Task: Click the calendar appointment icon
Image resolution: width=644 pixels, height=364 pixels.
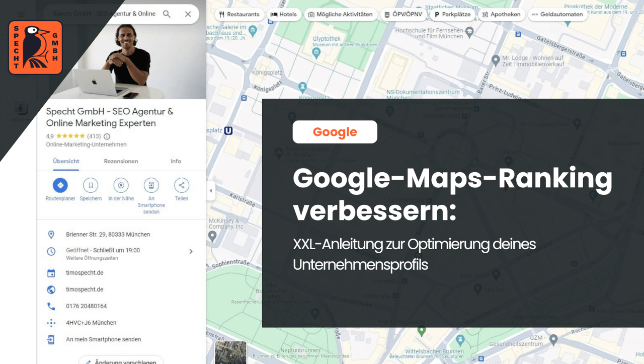Action: pyautogui.click(x=51, y=273)
